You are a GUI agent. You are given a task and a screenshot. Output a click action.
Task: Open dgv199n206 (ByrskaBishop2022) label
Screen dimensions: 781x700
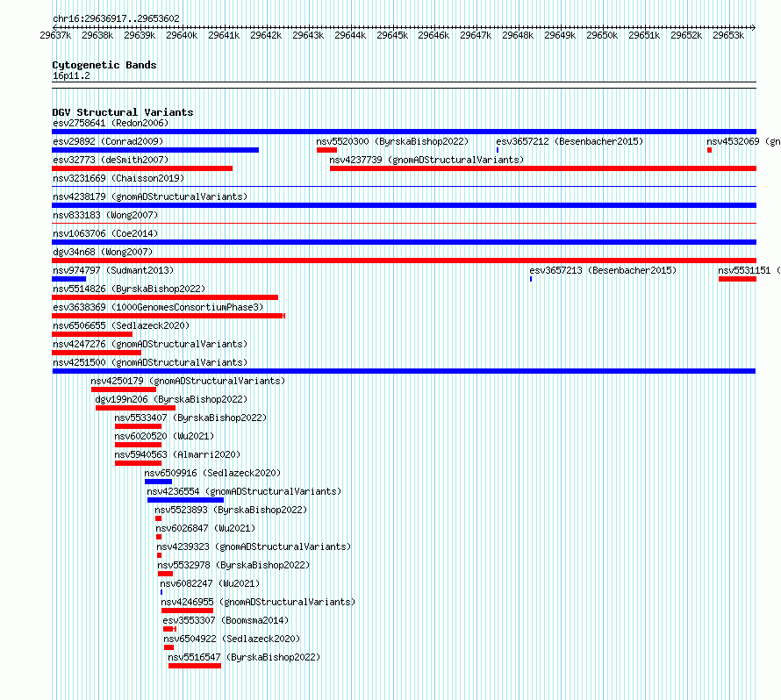pos(171,399)
